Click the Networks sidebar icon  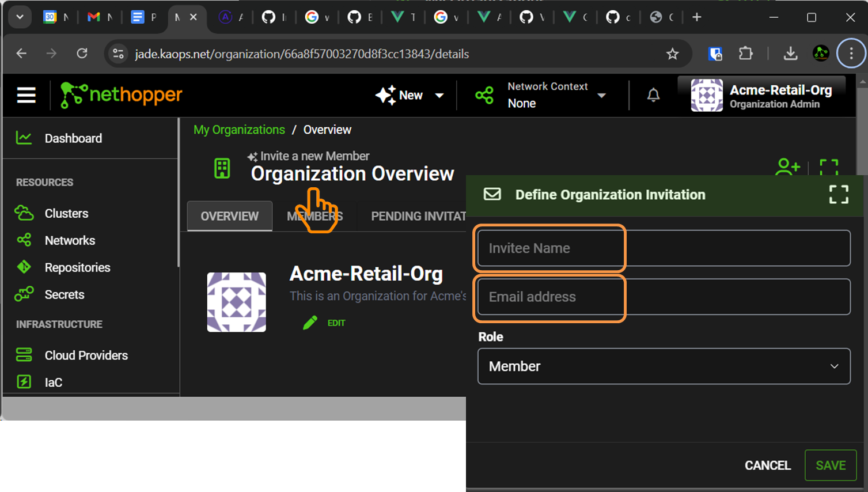24,240
